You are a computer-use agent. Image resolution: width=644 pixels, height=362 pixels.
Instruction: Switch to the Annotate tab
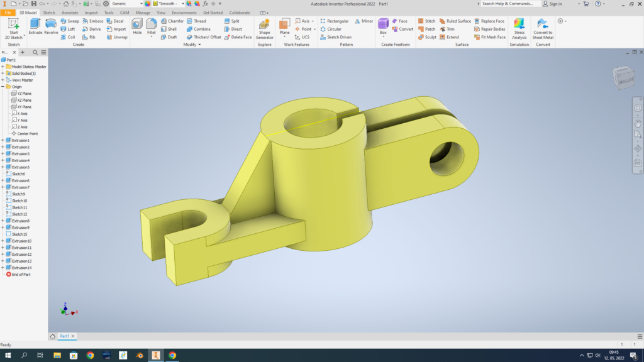tap(70, 13)
